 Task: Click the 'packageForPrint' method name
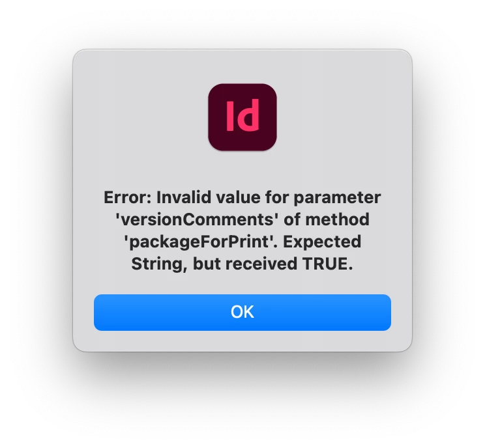coord(200,242)
